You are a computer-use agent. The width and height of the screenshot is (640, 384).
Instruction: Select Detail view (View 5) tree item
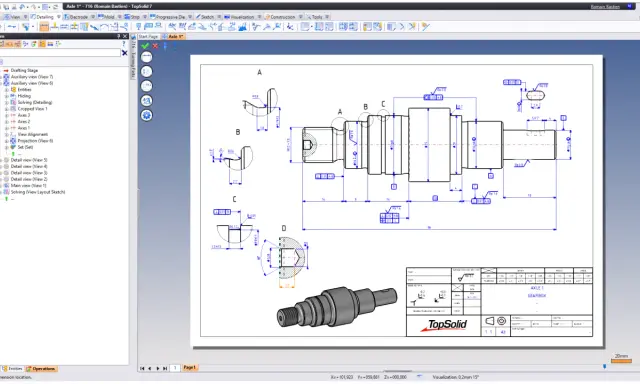(x=29, y=160)
